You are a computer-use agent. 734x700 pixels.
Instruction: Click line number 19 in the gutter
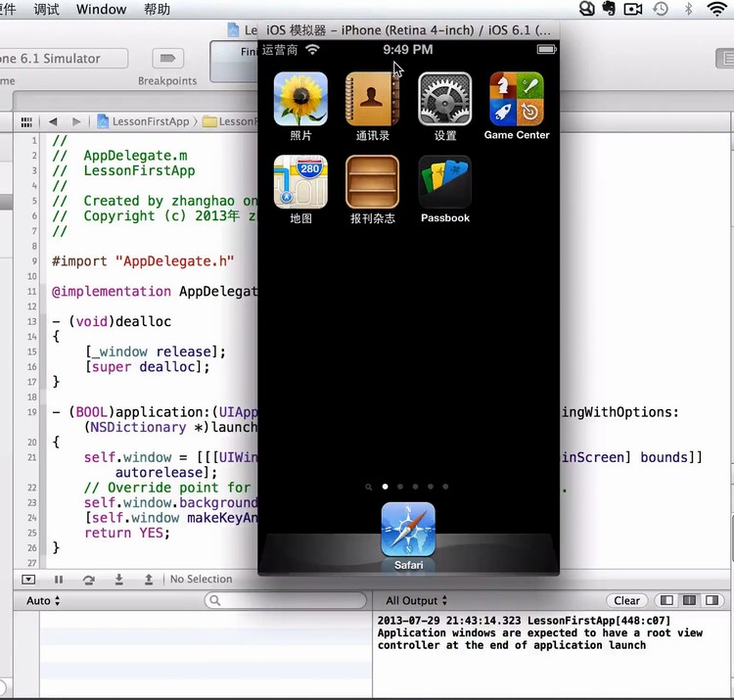[32, 412]
